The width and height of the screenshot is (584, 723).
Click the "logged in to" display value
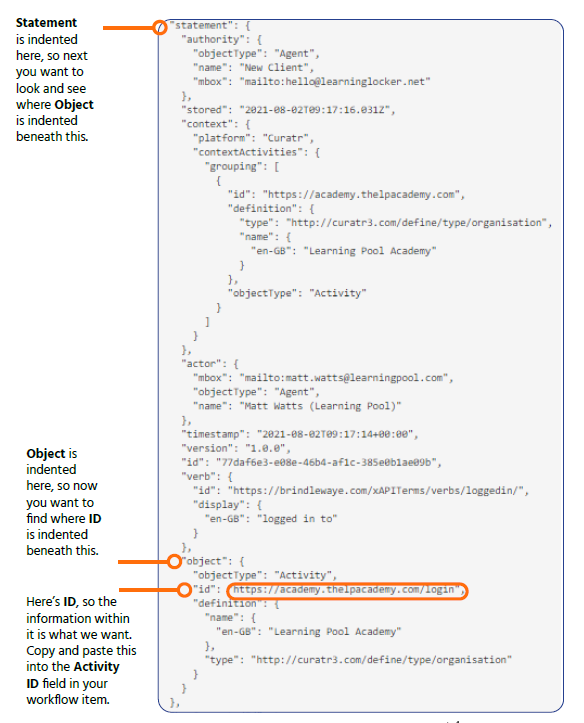[x=300, y=519]
